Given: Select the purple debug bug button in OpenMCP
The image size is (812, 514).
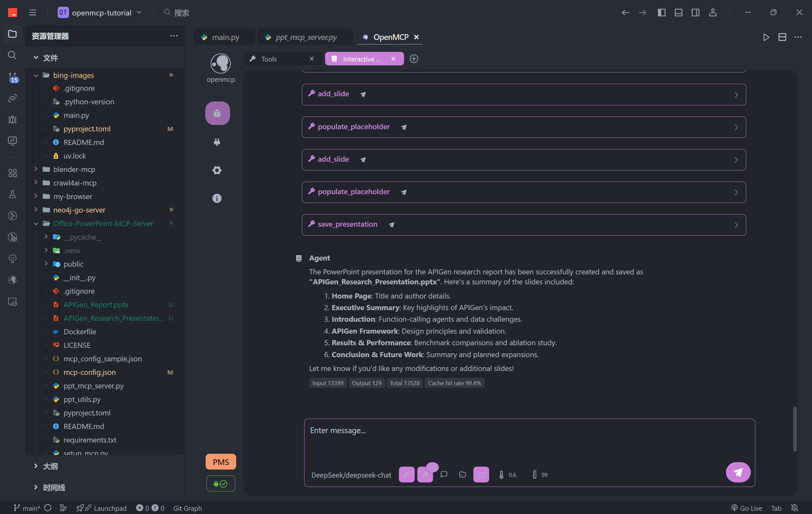Looking at the screenshot, I should click(217, 113).
